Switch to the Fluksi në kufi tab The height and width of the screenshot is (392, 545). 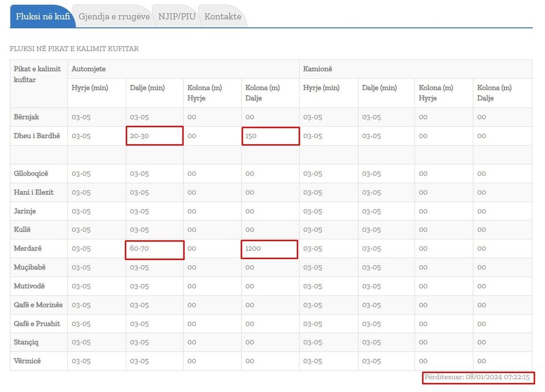[x=43, y=17]
